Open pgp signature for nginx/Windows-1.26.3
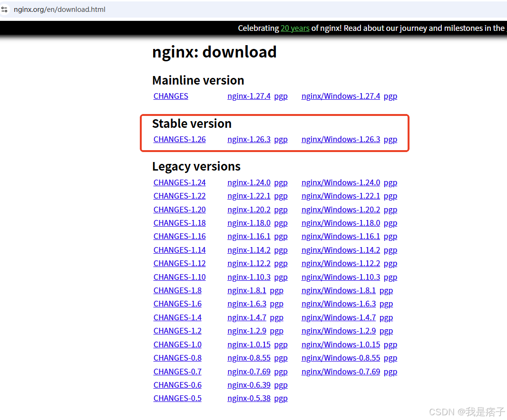This screenshot has height=420, width=507. (x=390, y=140)
